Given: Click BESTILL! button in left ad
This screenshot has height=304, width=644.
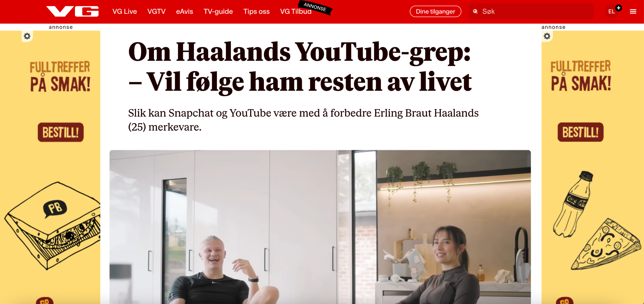Looking at the screenshot, I should [61, 132].
